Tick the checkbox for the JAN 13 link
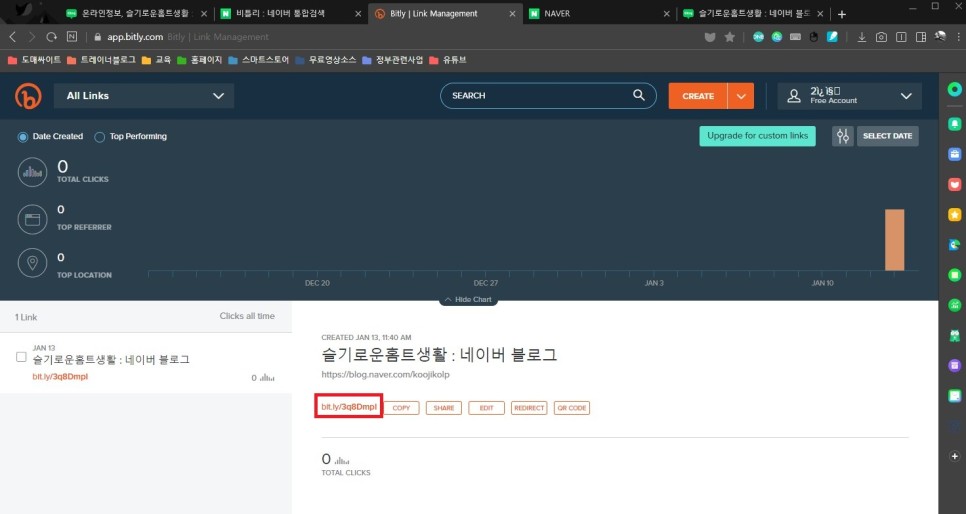The height and width of the screenshot is (514, 966). click(x=21, y=357)
